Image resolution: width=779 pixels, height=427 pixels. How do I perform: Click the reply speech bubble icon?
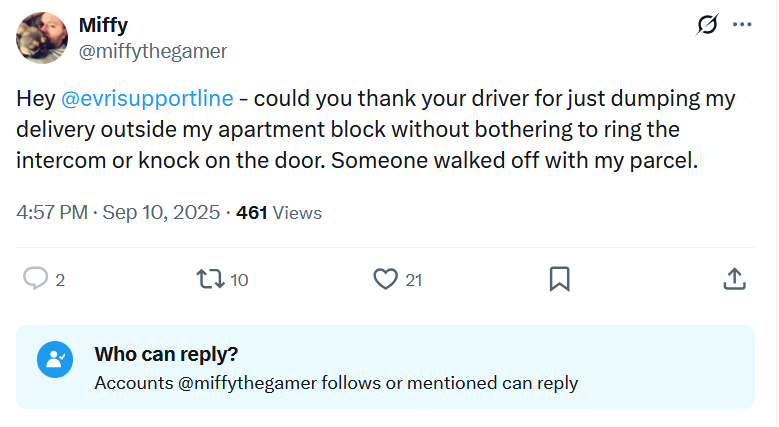click(x=36, y=279)
